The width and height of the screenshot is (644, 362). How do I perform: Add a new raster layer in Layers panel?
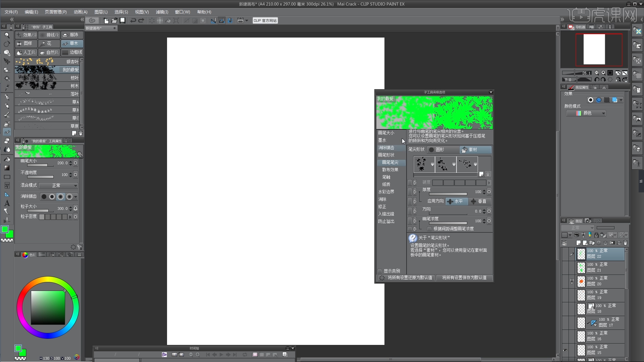point(578,243)
